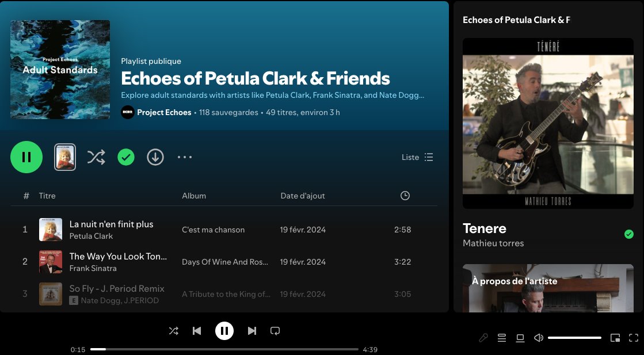The image size is (644, 355).
Task: Open the playlist three-dots options menu
Action: tap(185, 157)
